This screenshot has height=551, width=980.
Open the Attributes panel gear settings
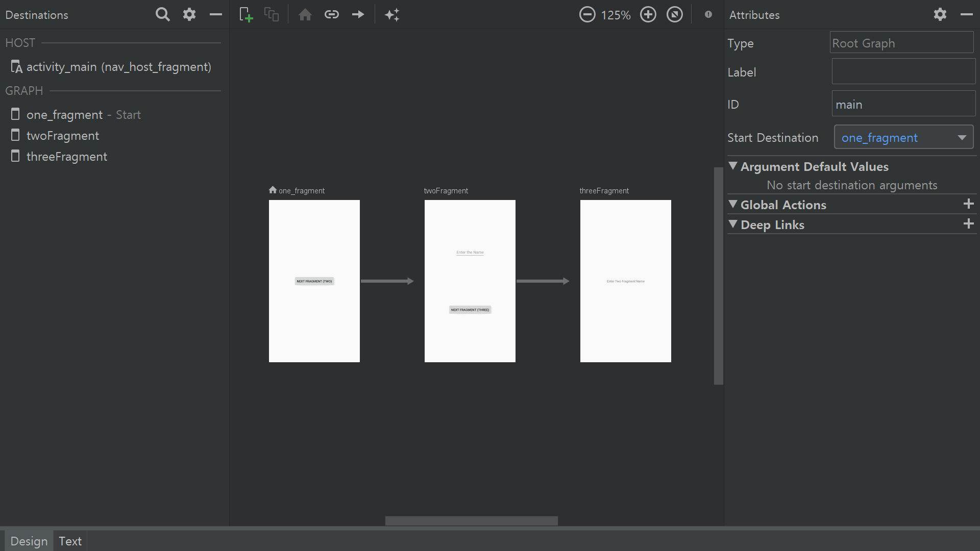point(940,15)
